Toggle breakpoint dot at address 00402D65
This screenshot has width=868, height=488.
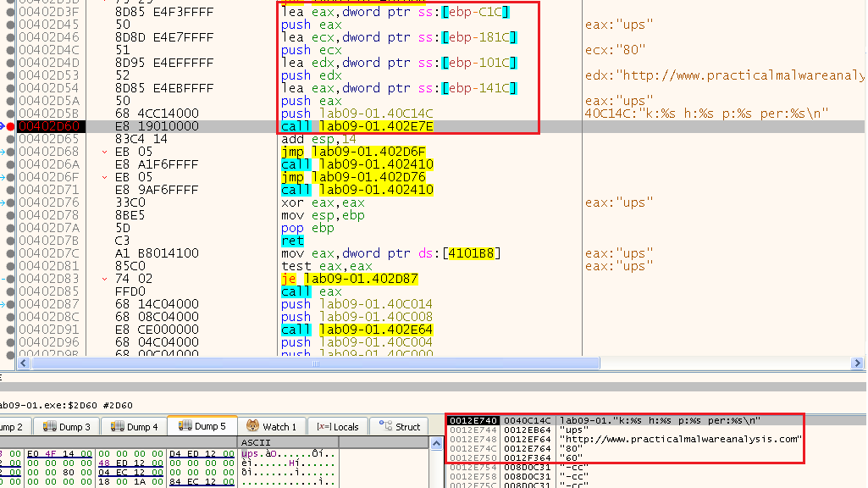(10, 139)
